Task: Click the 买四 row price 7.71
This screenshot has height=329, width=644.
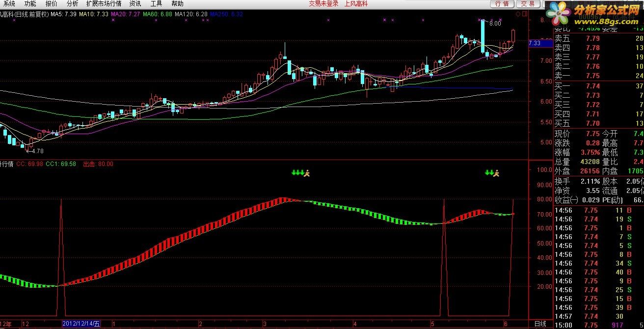Action: coord(592,114)
